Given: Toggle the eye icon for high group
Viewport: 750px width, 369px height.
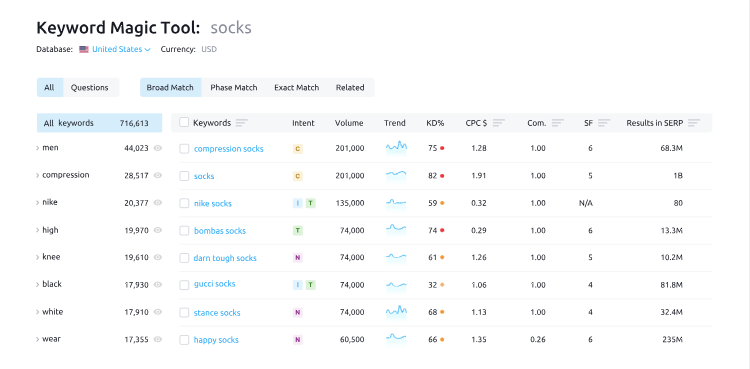Looking at the screenshot, I should tap(158, 230).
